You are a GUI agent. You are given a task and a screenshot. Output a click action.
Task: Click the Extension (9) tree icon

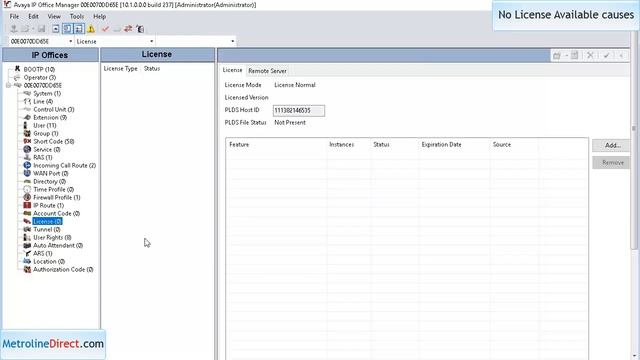[27, 117]
